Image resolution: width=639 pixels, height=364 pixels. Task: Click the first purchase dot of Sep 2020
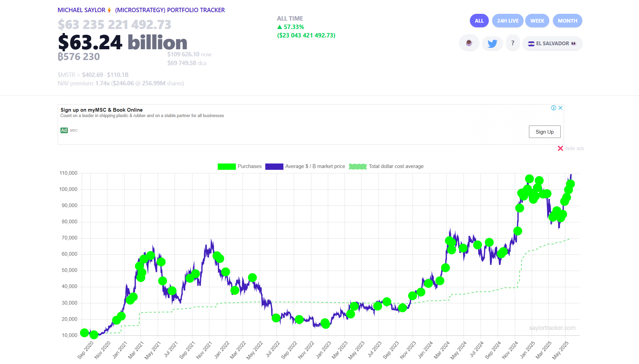(x=84, y=333)
